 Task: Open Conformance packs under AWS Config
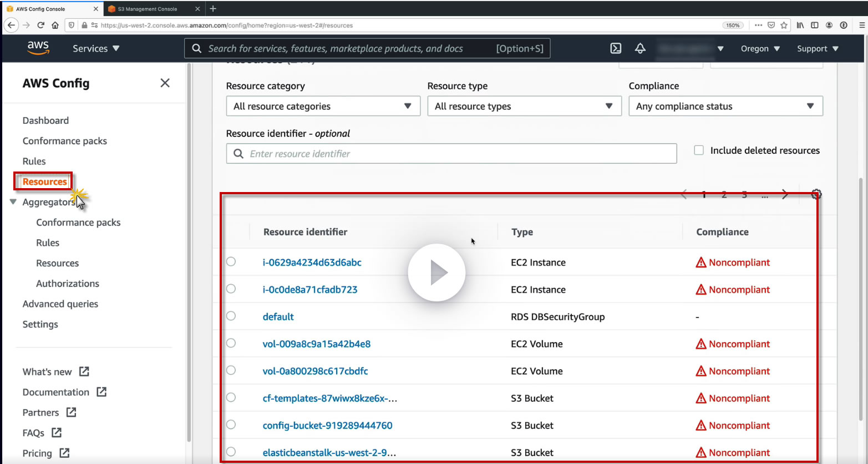tap(65, 141)
